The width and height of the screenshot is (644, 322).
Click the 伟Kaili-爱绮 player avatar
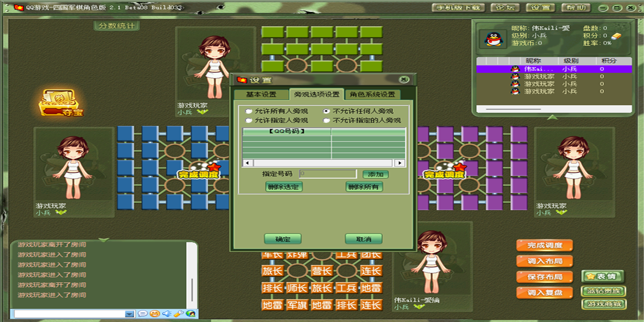point(432,262)
